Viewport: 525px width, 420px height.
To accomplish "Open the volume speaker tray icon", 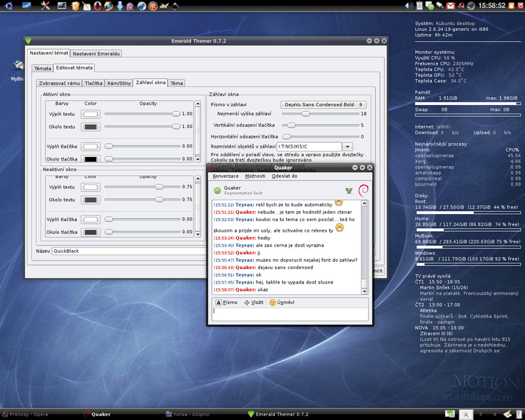I will pos(409,5).
